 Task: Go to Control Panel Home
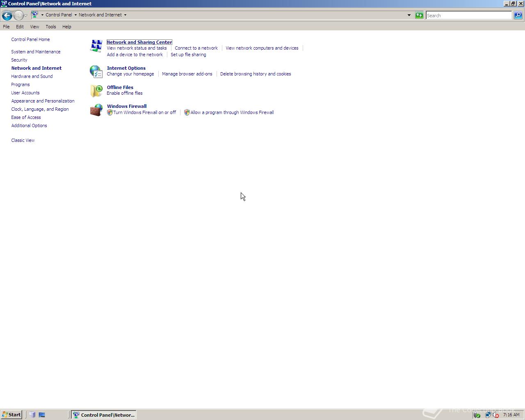(x=30, y=39)
